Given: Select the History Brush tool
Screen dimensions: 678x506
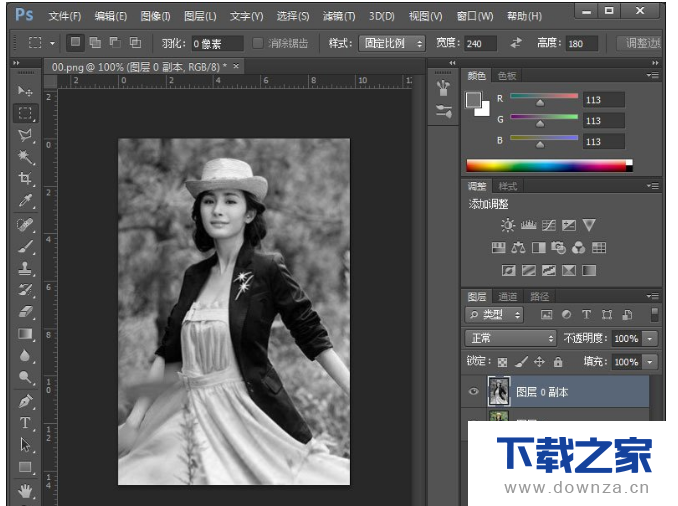Looking at the screenshot, I should pos(25,290).
